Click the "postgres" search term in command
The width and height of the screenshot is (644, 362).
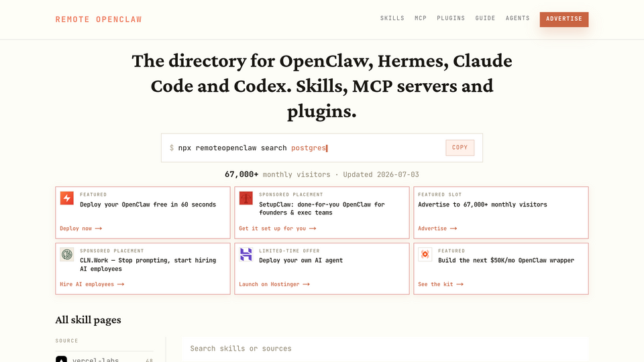tap(309, 147)
